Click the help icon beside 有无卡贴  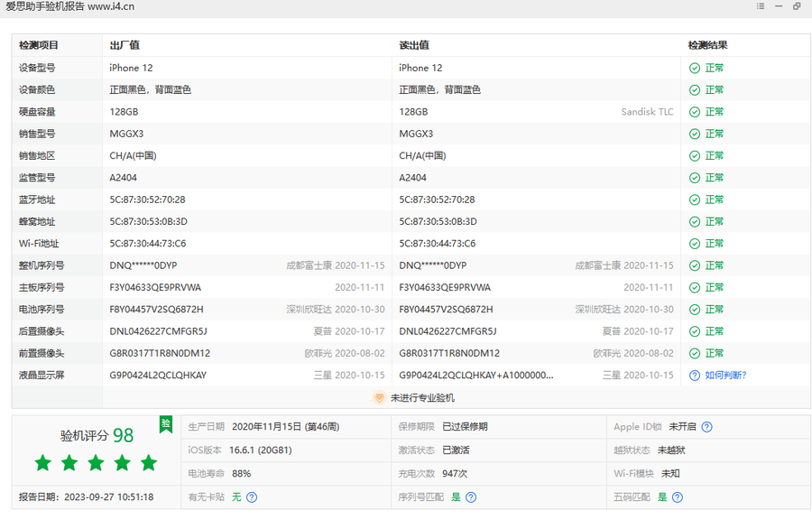(x=252, y=497)
